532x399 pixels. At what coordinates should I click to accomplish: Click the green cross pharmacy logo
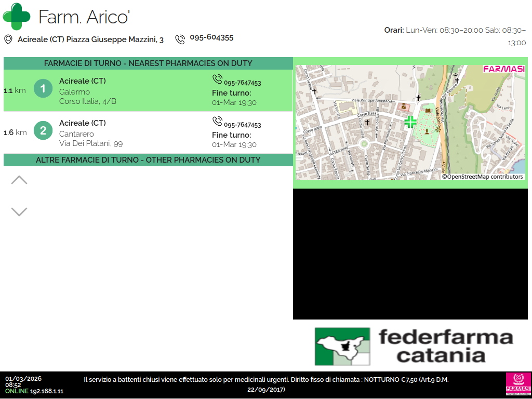[x=17, y=17]
